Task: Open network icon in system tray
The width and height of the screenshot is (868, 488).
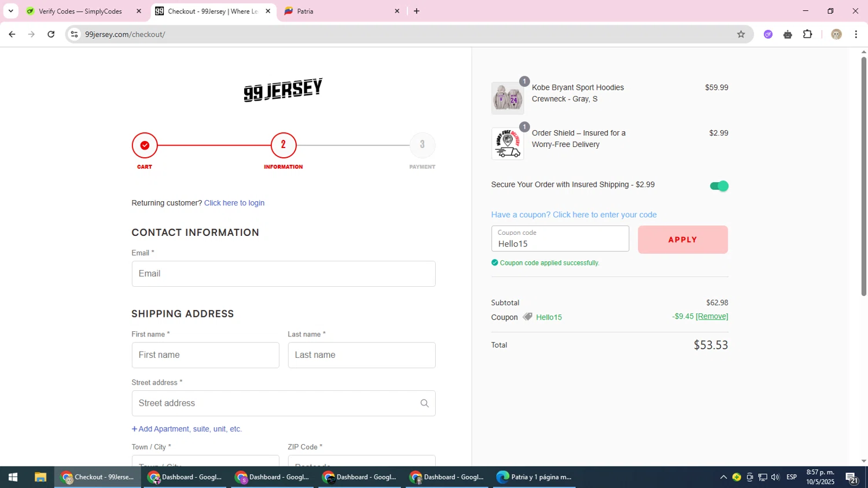Action: pos(763,477)
